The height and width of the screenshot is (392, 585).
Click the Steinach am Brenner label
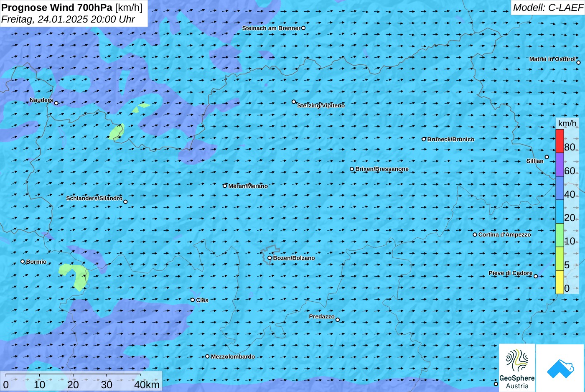point(271,28)
